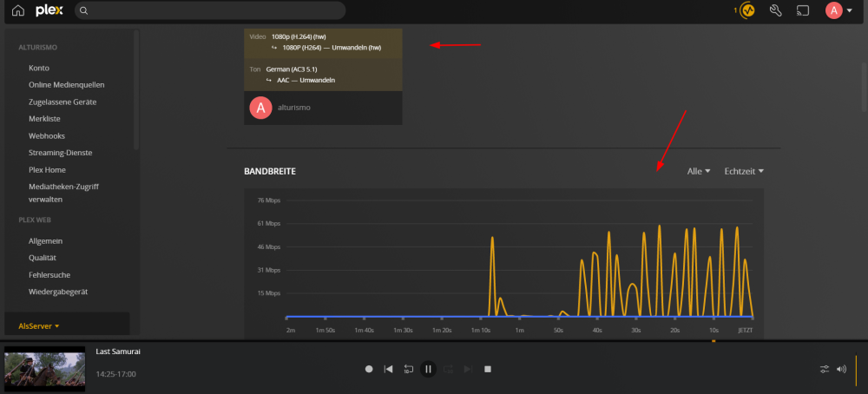Stop playback with the square button

(x=488, y=369)
